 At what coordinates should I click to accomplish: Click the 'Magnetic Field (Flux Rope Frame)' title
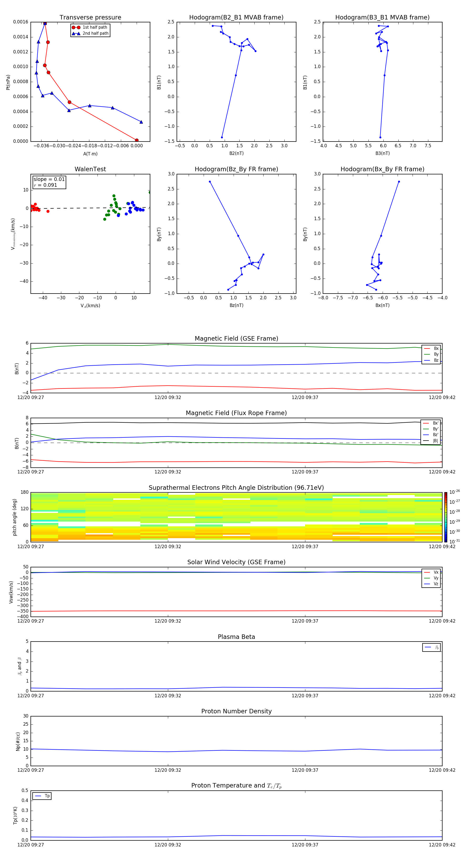pos(236,413)
